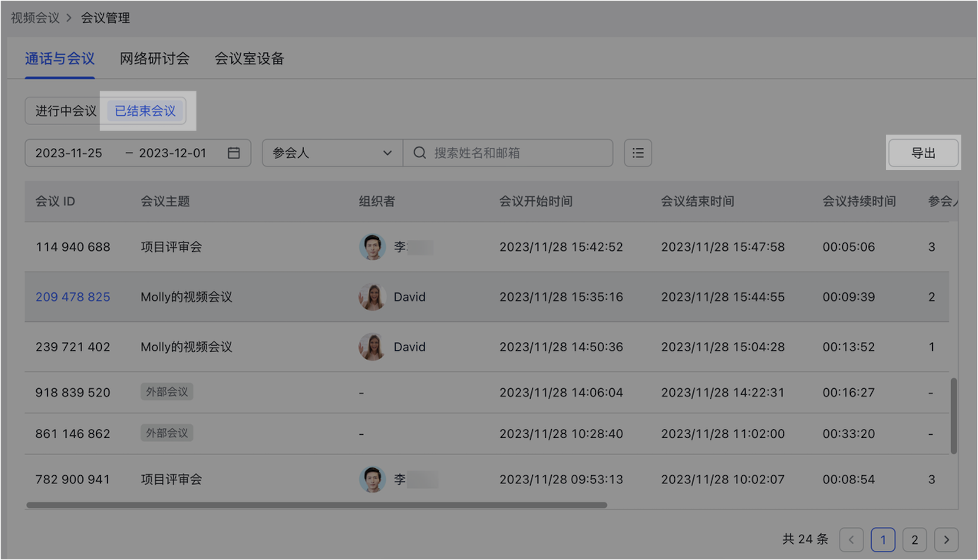Click the calendar icon in date range
Viewport: 978px width, 560px height.
point(234,153)
